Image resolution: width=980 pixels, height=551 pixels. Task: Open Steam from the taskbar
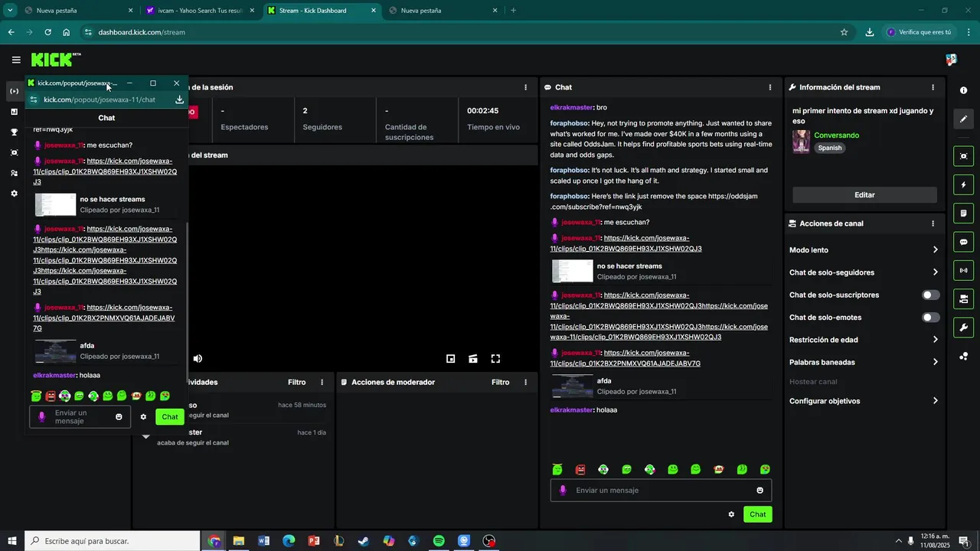point(364,541)
